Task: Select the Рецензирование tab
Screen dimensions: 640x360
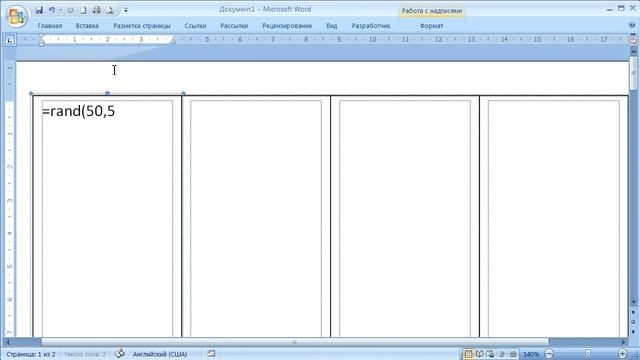Action: coord(287,26)
